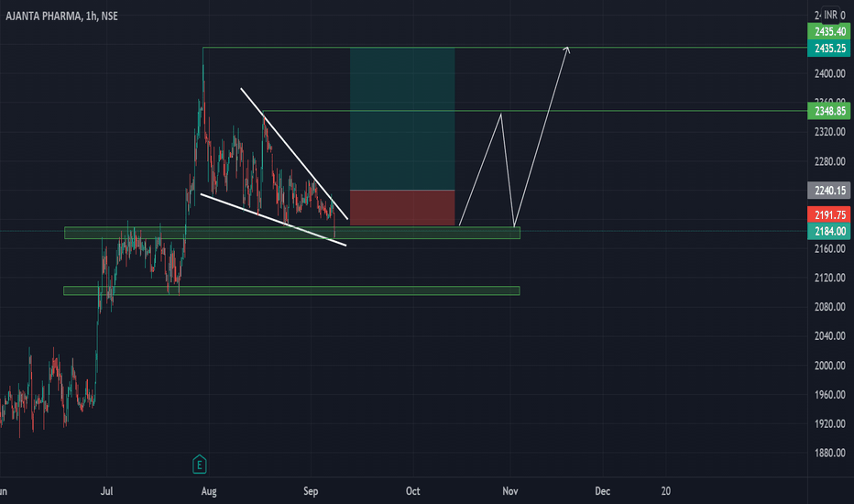Click the 2120.00 price scale value
Screen dimensions: 854x504
829,278
